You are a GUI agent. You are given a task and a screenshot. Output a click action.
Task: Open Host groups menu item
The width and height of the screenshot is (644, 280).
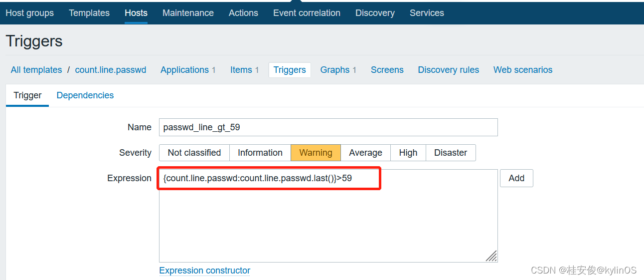29,13
